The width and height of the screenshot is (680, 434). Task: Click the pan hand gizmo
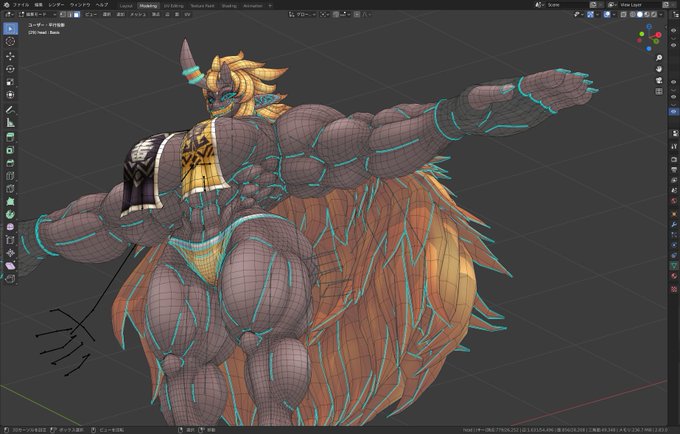[659, 69]
